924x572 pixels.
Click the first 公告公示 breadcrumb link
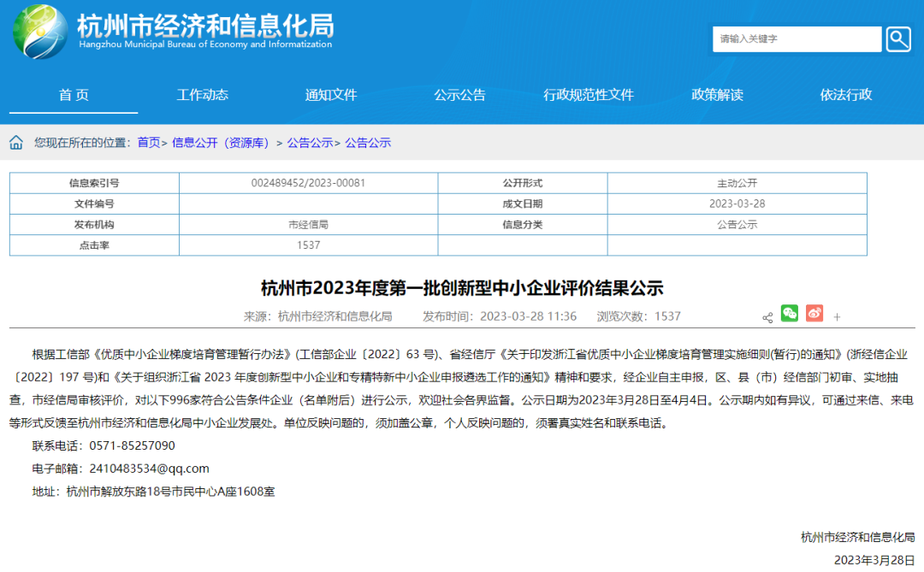310,143
